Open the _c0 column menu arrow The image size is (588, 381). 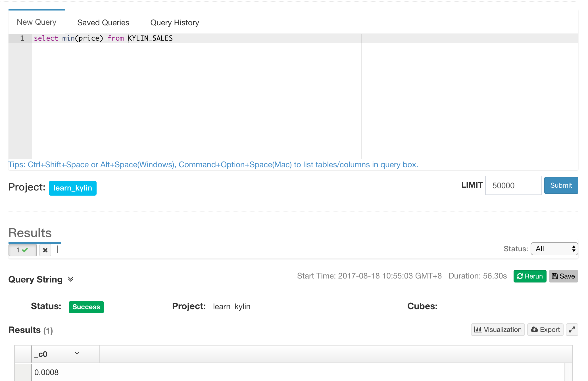(x=77, y=353)
